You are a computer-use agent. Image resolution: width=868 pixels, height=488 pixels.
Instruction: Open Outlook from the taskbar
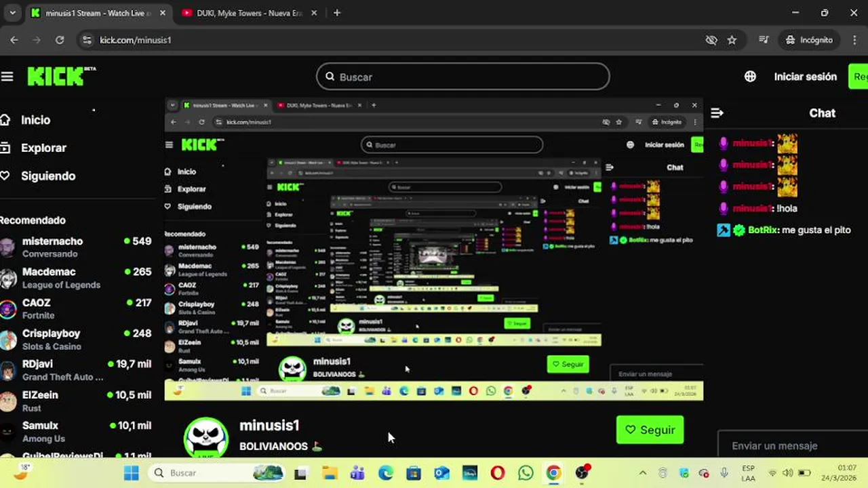click(x=441, y=473)
